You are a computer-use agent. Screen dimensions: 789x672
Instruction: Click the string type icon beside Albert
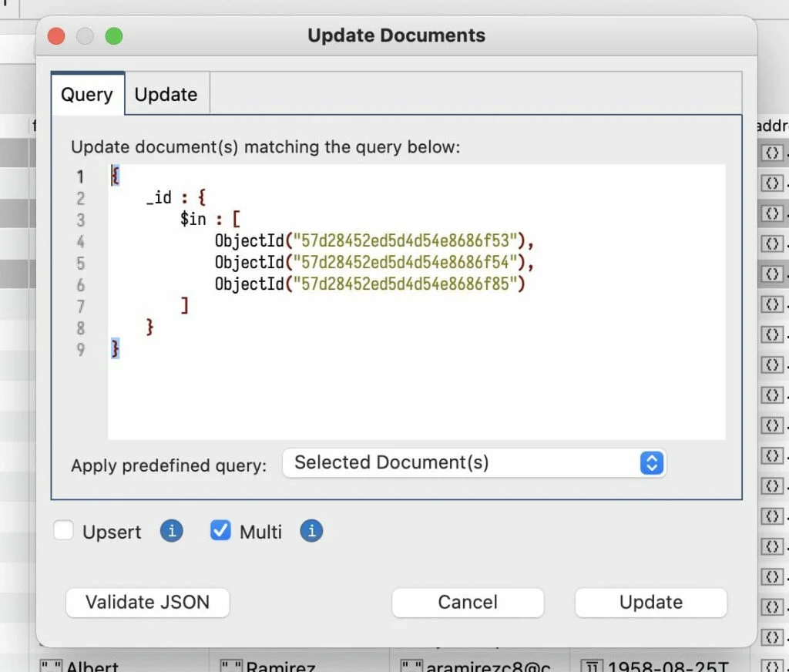51,667
